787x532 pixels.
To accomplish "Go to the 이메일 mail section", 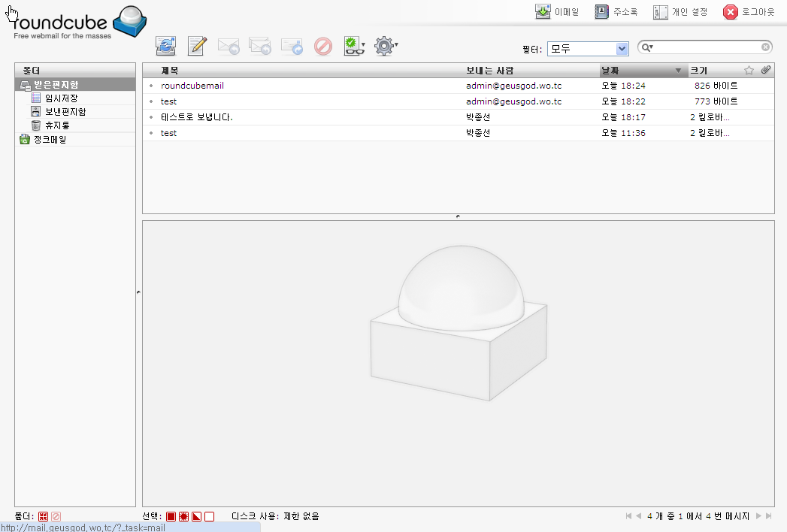I will [x=557, y=11].
